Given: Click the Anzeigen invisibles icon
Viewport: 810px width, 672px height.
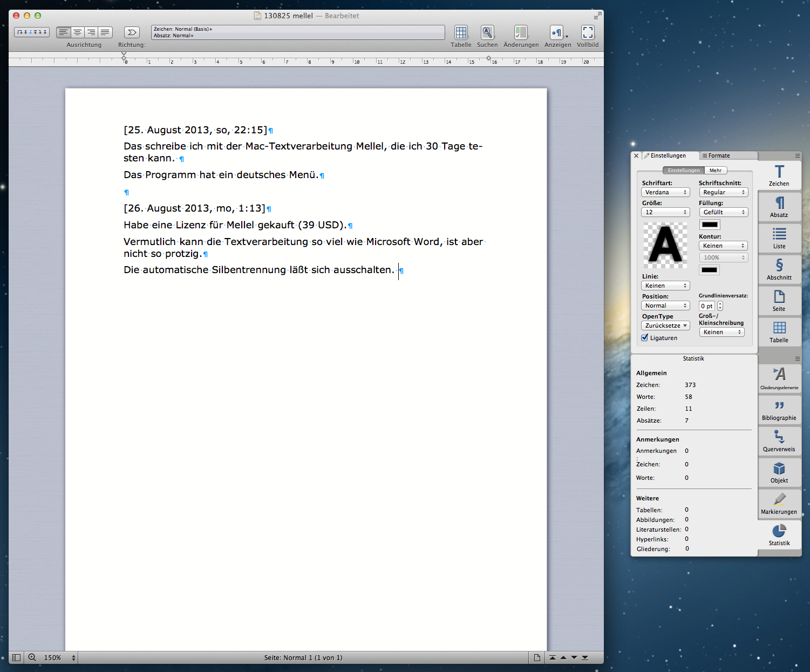Looking at the screenshot, I should coord(557,32).
